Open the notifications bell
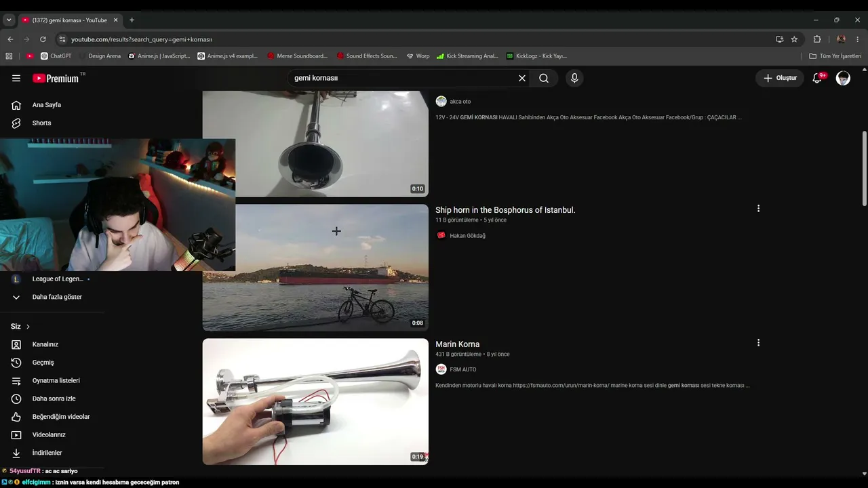 818,78
